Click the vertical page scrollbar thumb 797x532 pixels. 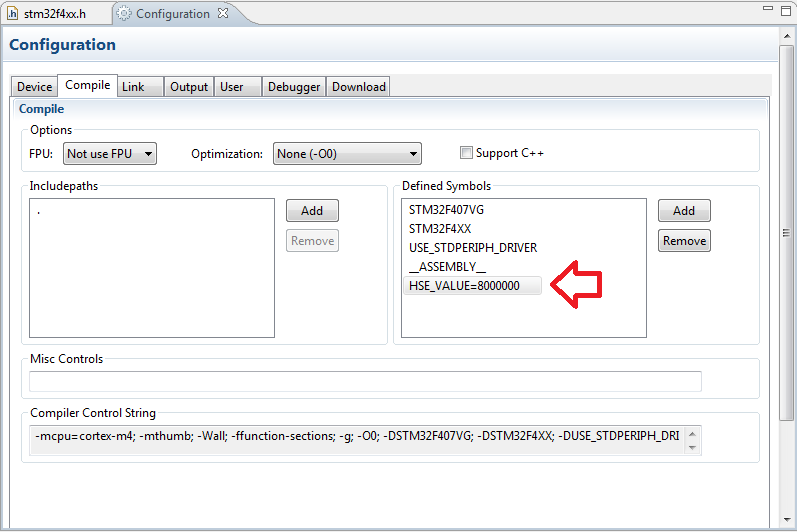[x=787, y=233]
